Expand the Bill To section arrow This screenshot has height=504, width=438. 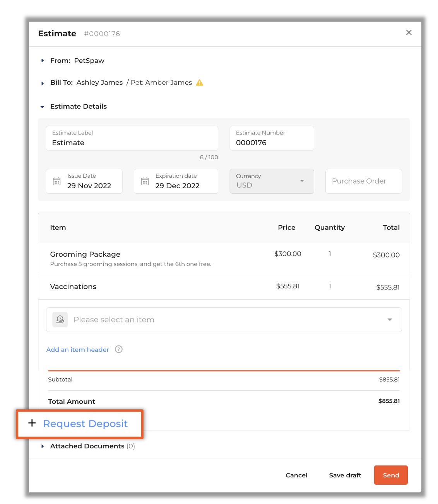pos(43,83)
